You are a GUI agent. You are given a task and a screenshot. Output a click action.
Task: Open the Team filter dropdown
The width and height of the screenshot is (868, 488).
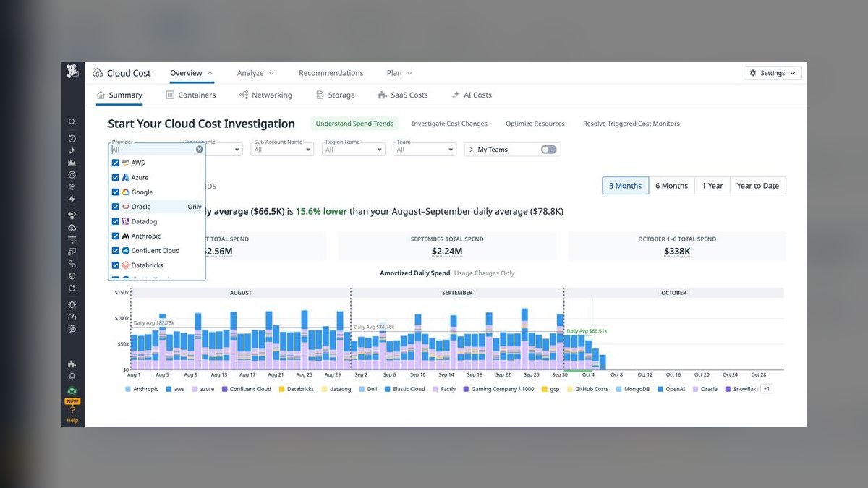click(425, 150)
